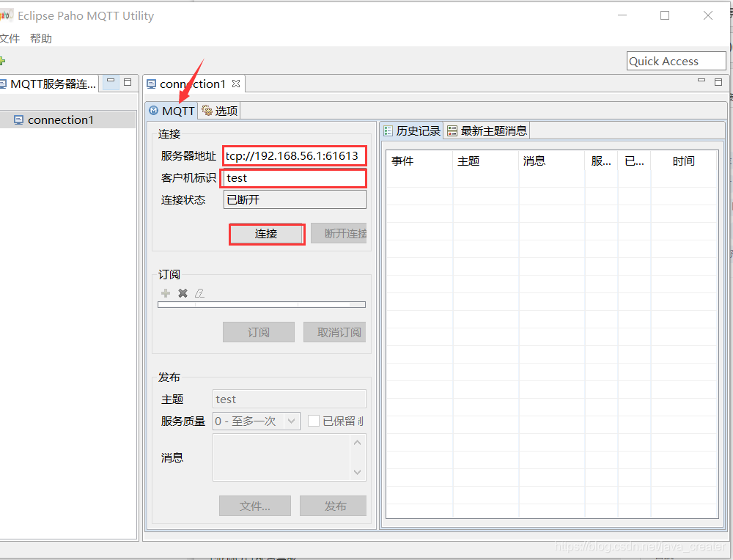Click the connection1 icon in server list
This screenshot has width=733, height=560.
click(19, 120)
